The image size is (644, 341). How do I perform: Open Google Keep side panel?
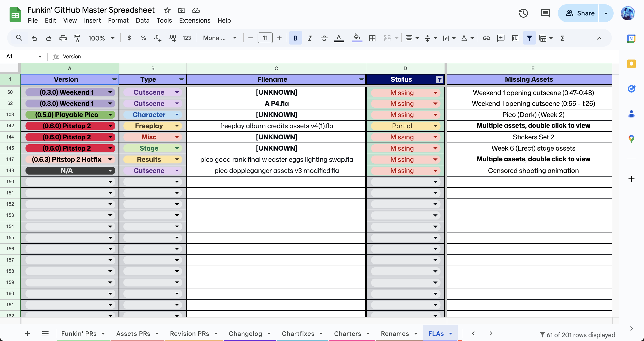coord(631,64)
